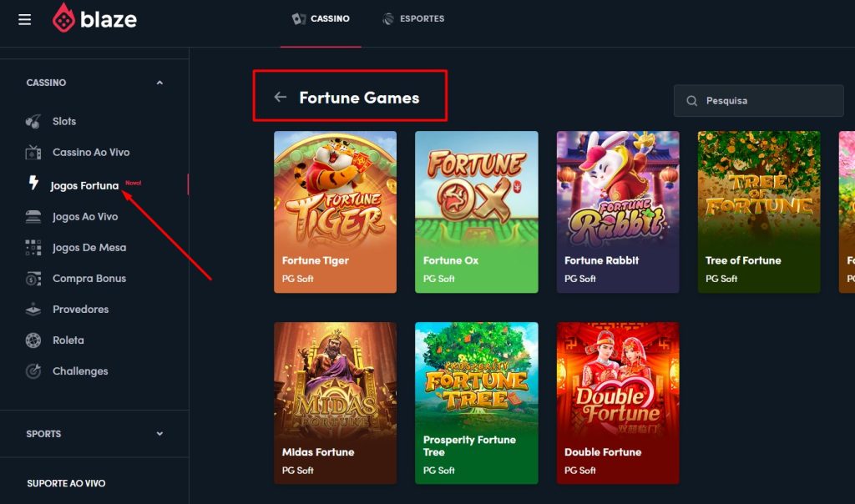855x504 pixels.
Task: Click the Cassino Ao Vivo TV icon
Action: [33, 153]
